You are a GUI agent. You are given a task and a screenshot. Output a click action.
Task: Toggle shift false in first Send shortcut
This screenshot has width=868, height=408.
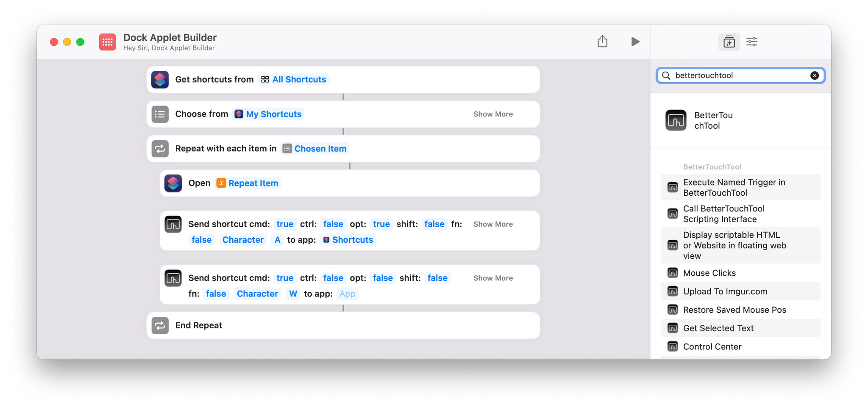(x=434, y=224)
